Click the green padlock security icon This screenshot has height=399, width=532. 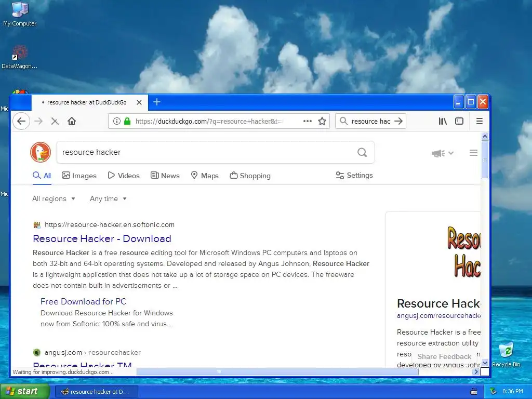(x=127, y=121)
